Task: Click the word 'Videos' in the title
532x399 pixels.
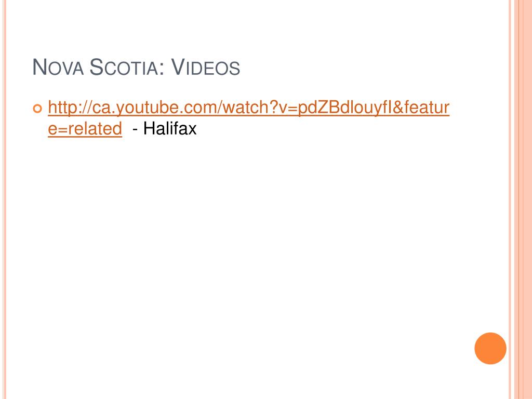Action: pyautogui.click(x=205, y=67)
